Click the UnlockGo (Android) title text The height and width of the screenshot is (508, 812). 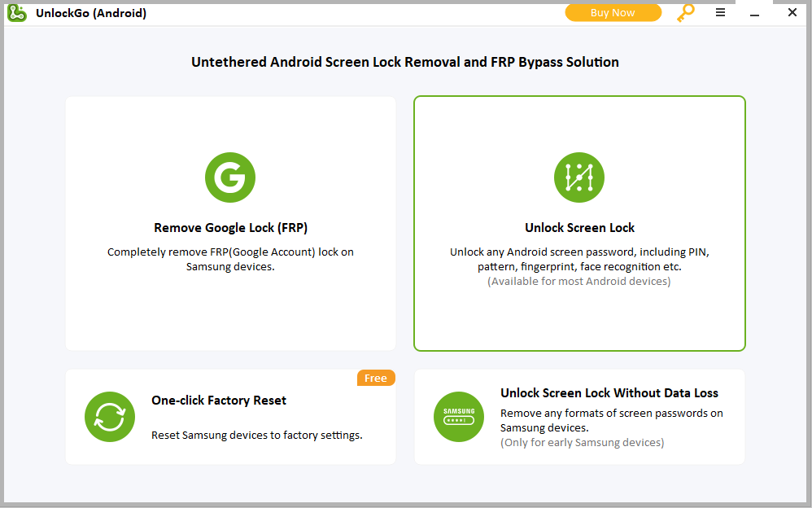[x=91, y=12]
